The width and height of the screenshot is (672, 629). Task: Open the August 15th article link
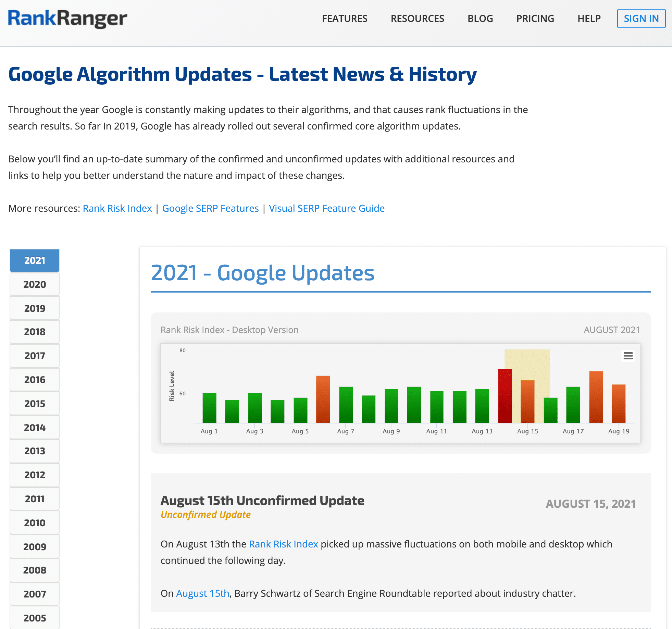coord(202,593)
